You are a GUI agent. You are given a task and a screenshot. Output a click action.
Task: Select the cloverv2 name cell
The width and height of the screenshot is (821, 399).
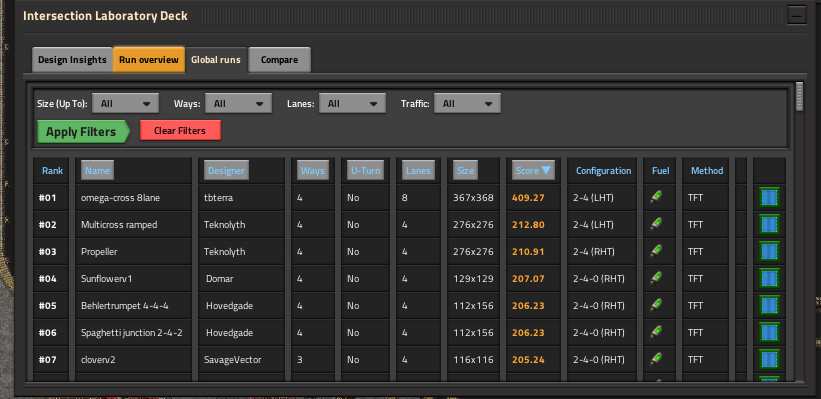(134, 359)
